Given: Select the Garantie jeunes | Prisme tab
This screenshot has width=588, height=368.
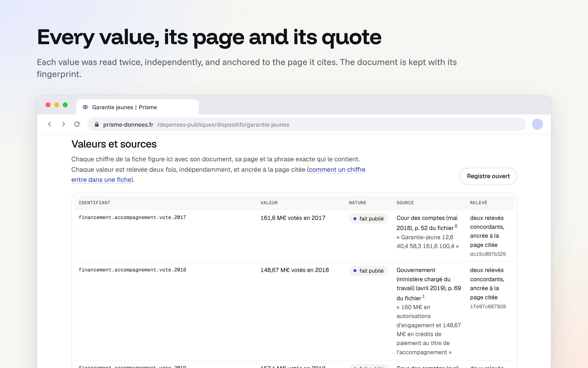Looking at the screenshot, I should point(138,107).
